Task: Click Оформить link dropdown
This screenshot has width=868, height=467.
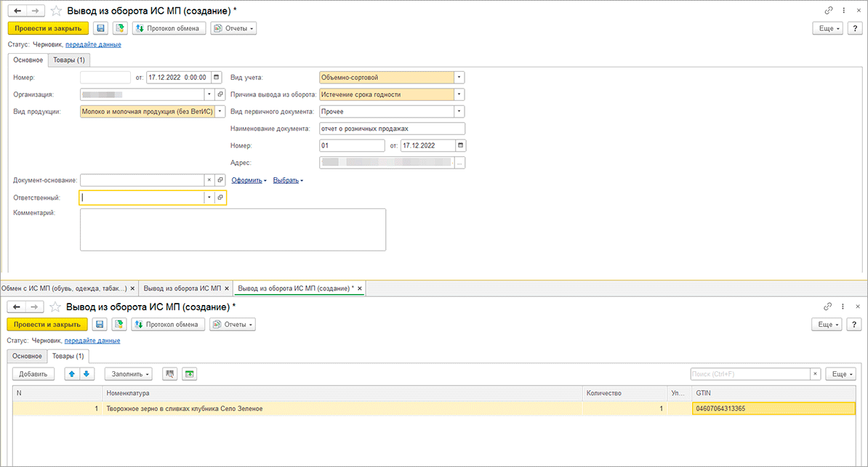Action: pyautogui.click(x=249, y=180)
